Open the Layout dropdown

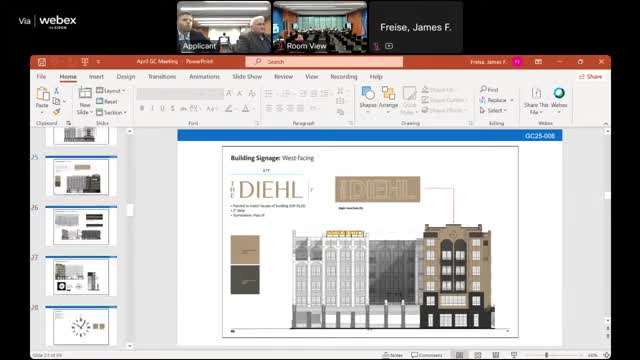(111, 91)
